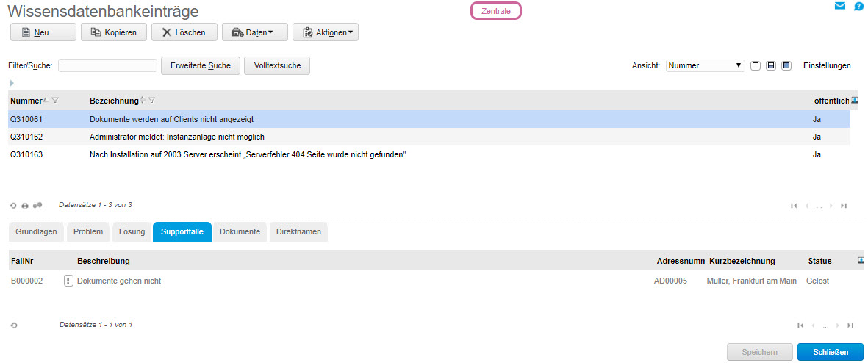Go to next page of knowledge entries

(x=831, y=205)
